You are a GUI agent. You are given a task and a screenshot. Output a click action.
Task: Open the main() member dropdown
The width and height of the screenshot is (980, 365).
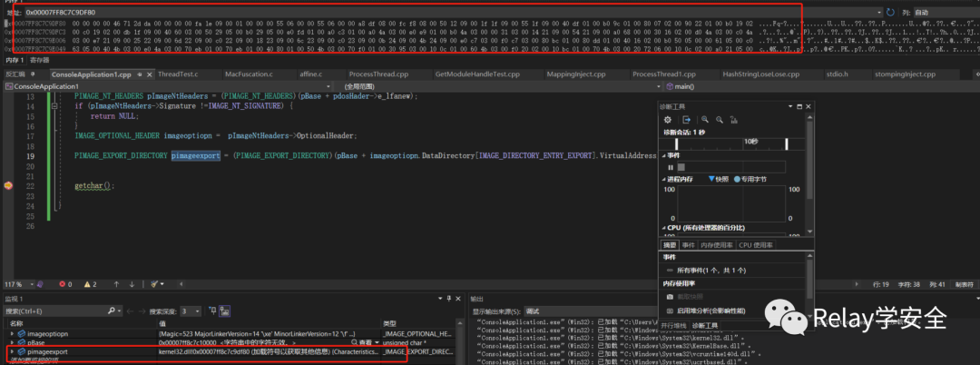[x=822, y=86]
